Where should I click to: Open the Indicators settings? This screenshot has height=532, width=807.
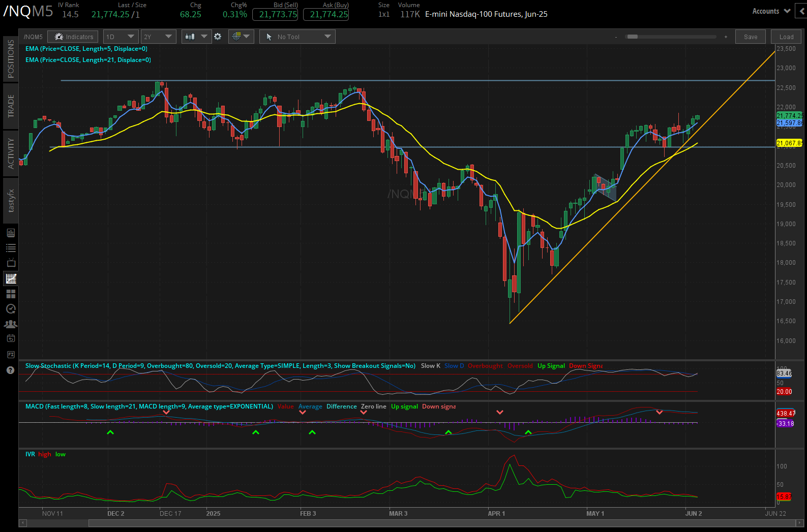pos(73,37)
